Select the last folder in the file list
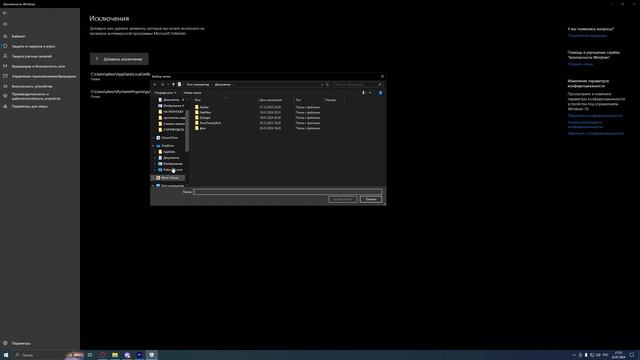The image size is (640, 360). pos(200,128)
